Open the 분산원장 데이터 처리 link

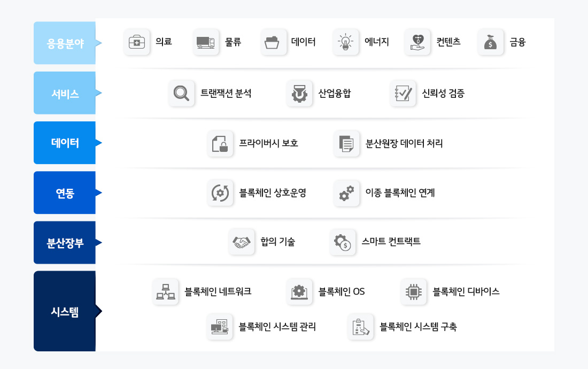point(404,143)
